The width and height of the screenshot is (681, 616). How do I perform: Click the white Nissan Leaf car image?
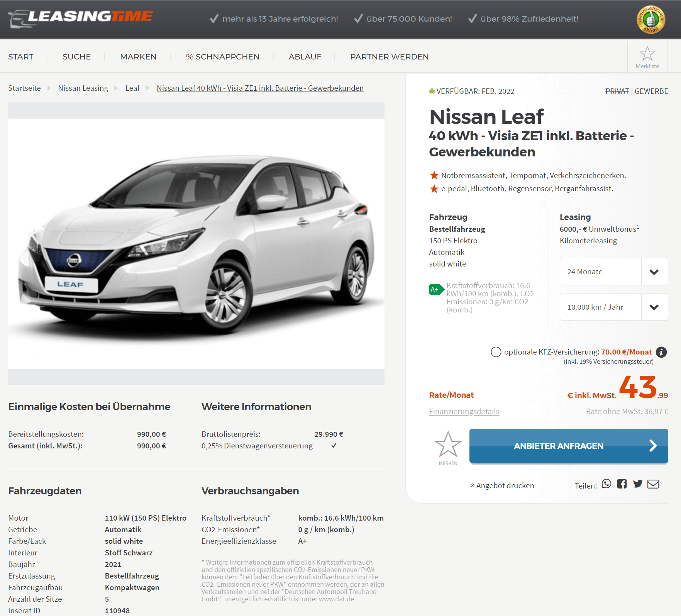196,243
